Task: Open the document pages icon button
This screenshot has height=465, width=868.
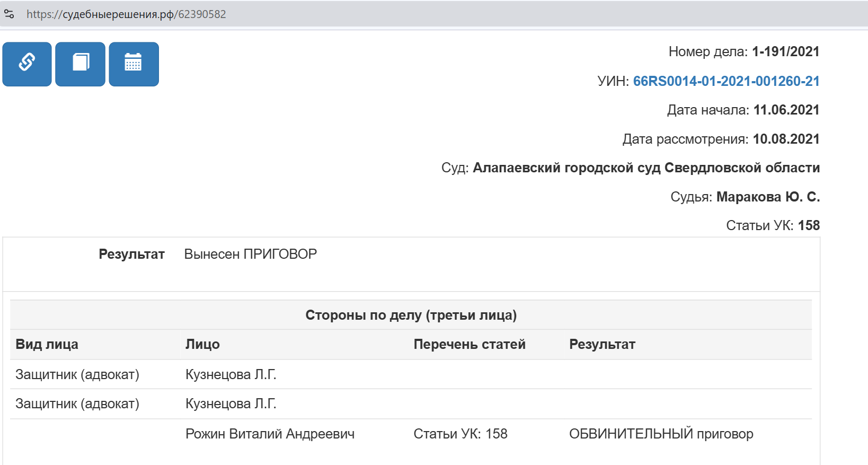Action: [x=80, y=64]
